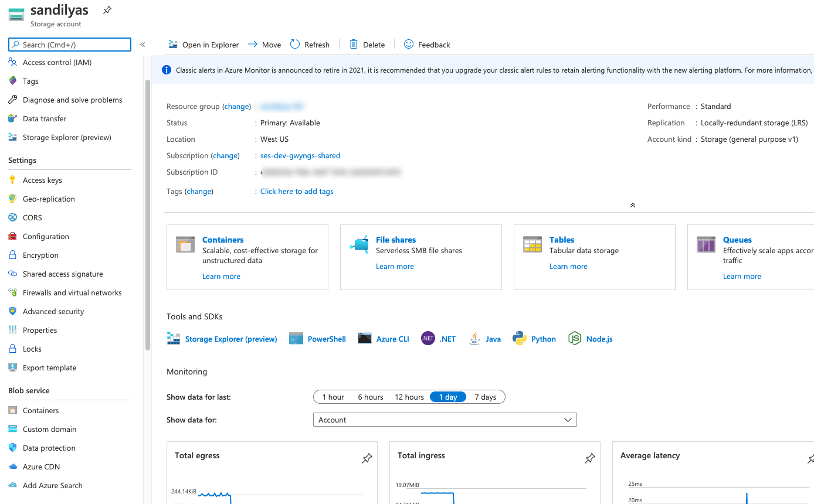
Task: Switch time range to 7 days
Action: (485, 397)
